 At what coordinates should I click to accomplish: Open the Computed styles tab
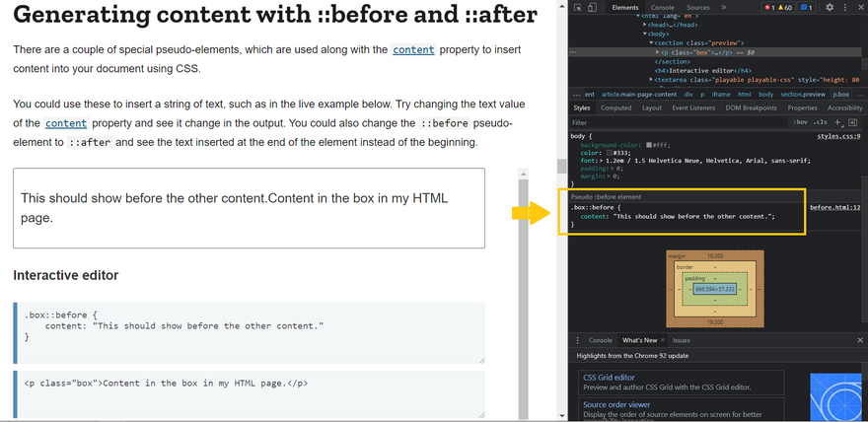pyautogui.click(x=615, y=107)
